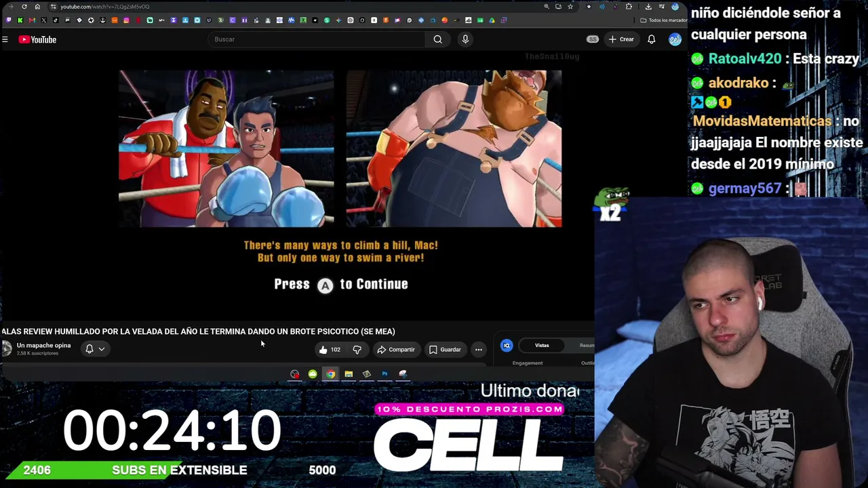The height and width of the screenshot is (488, 868).
Task: Click the green taskbar app icon
Action: tap(313, 374)
